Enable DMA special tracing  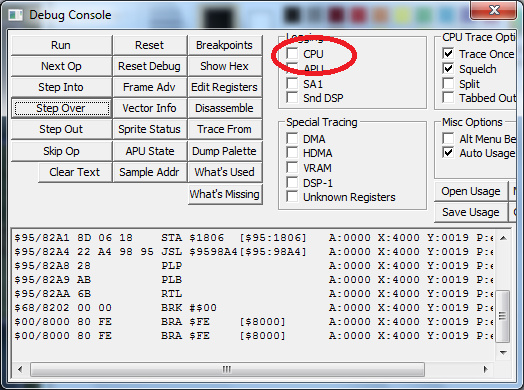292,138
